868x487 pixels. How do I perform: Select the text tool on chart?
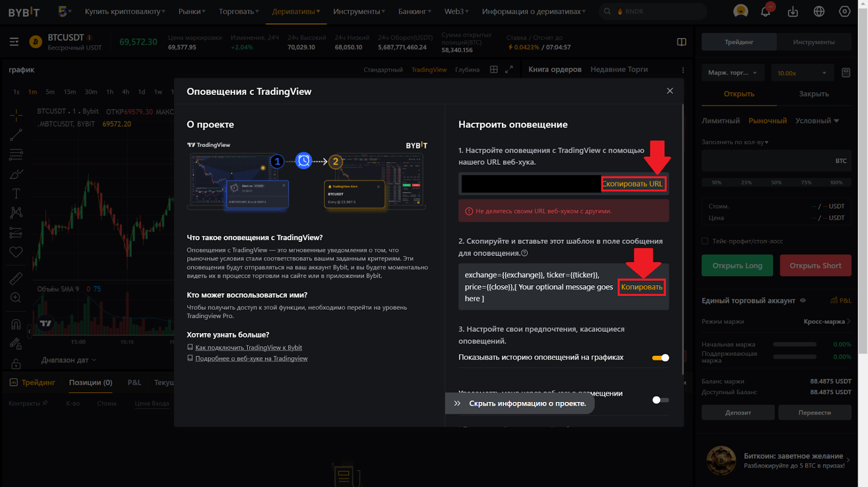coord(16,194)
